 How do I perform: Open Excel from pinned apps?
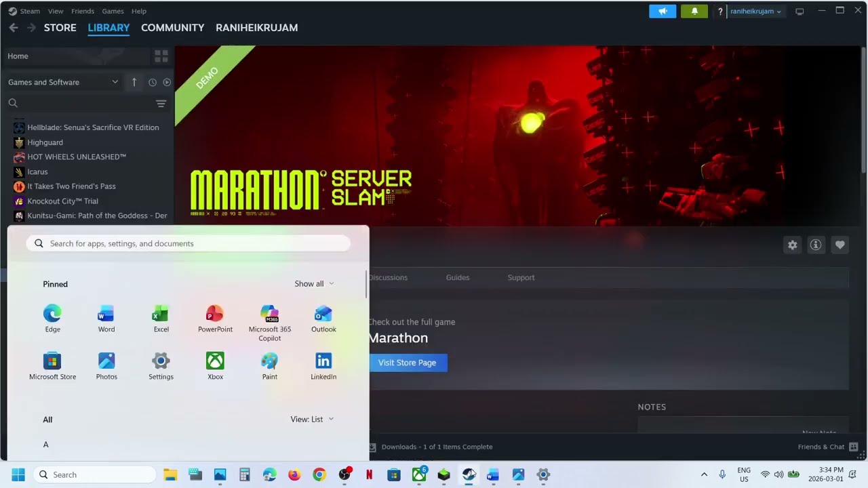point(161,319)
